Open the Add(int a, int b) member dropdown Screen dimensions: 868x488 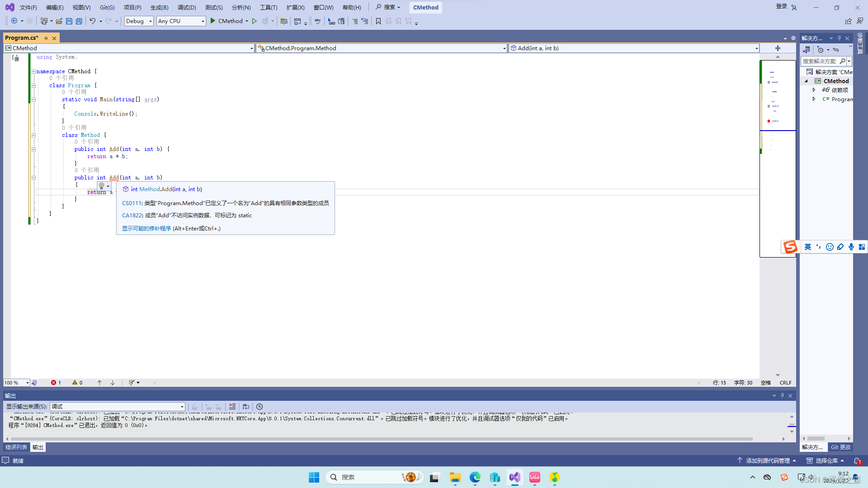(x=634, y=48)
